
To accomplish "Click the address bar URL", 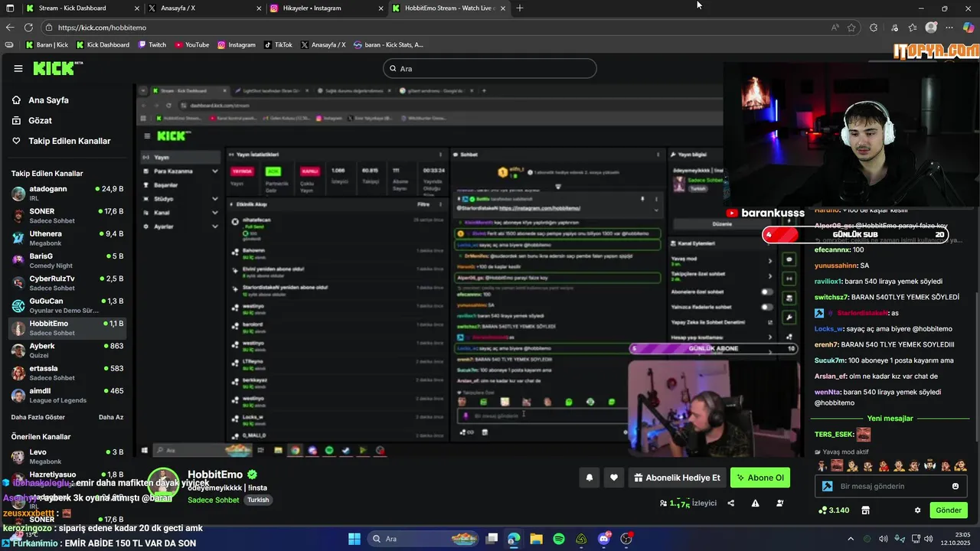I will (102, 28).
